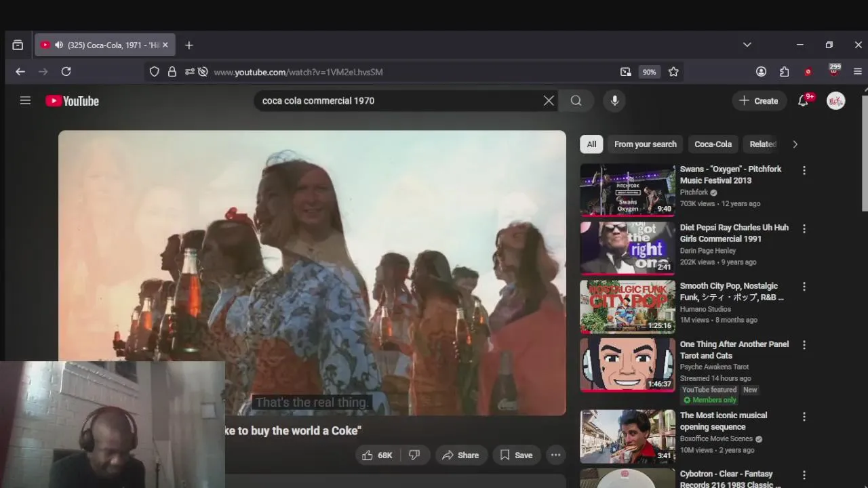Select the Coca-Cola filter chip

pyautogui.click(x=713, y=144)
